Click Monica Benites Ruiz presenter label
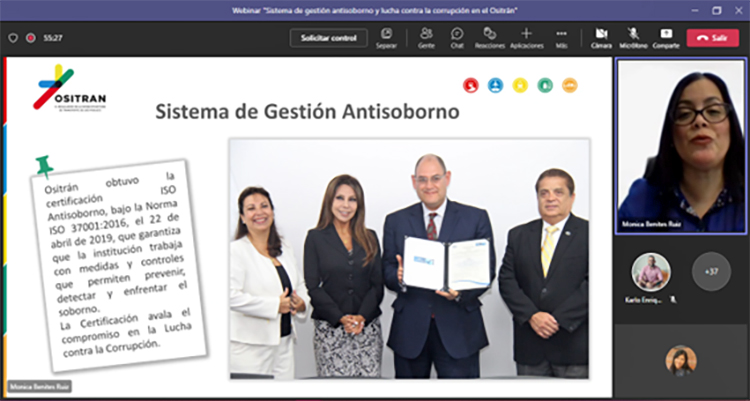Image resolution: width=750 pixels, height=401 pixels. point(40,387)
